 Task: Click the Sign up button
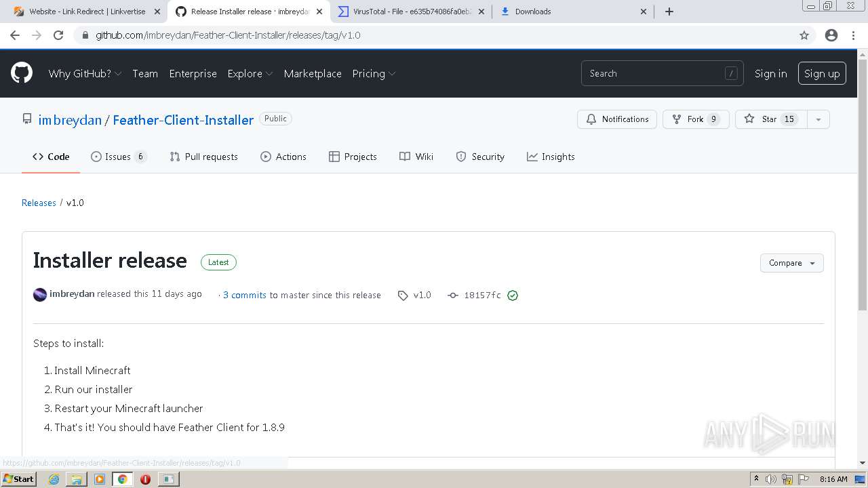822,73
